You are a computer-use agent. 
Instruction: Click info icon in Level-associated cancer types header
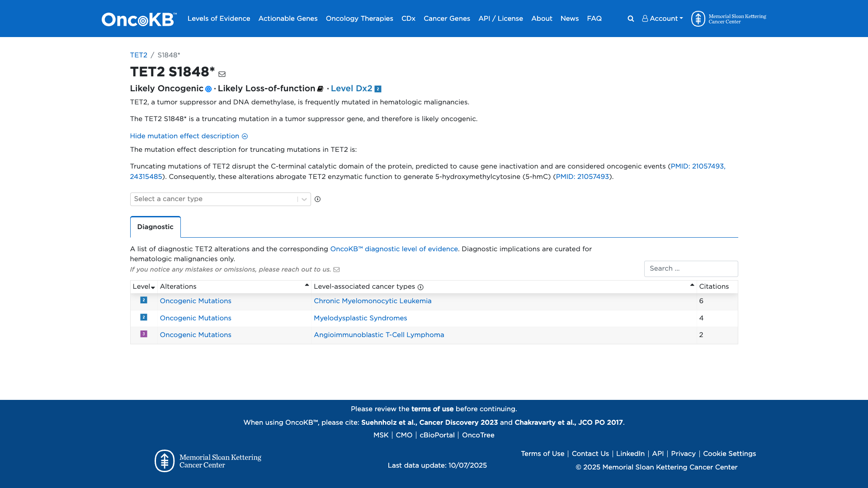(420, 287)
